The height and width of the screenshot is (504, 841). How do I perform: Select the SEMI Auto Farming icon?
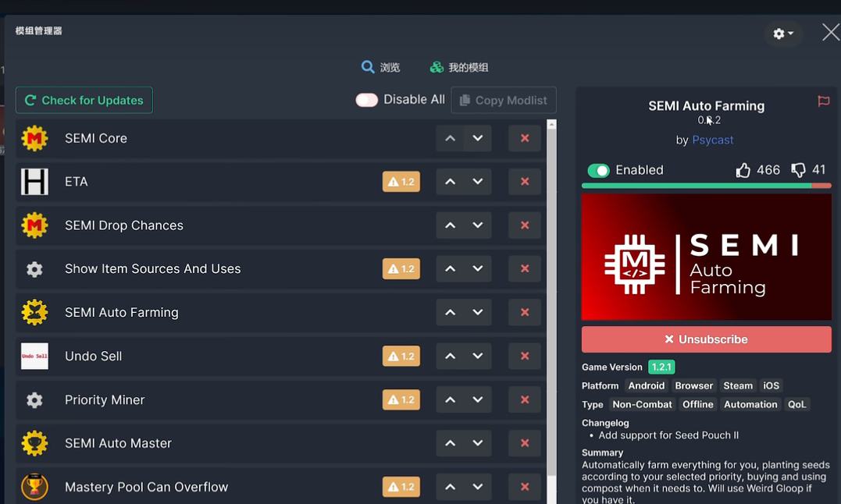pos(34,312)
